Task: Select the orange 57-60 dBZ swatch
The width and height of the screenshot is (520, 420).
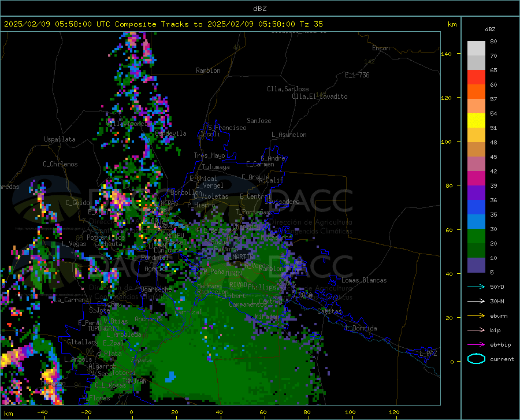Action: pos(476,92)
